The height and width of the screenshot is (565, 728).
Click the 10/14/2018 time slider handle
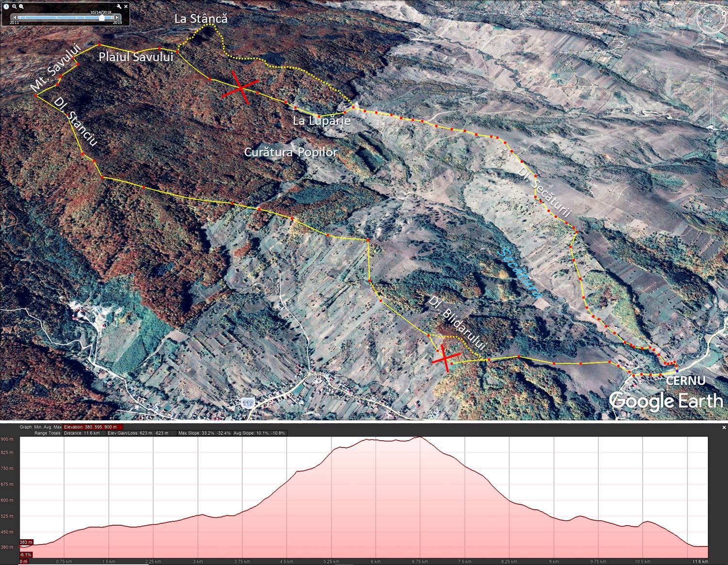(102, 17)
